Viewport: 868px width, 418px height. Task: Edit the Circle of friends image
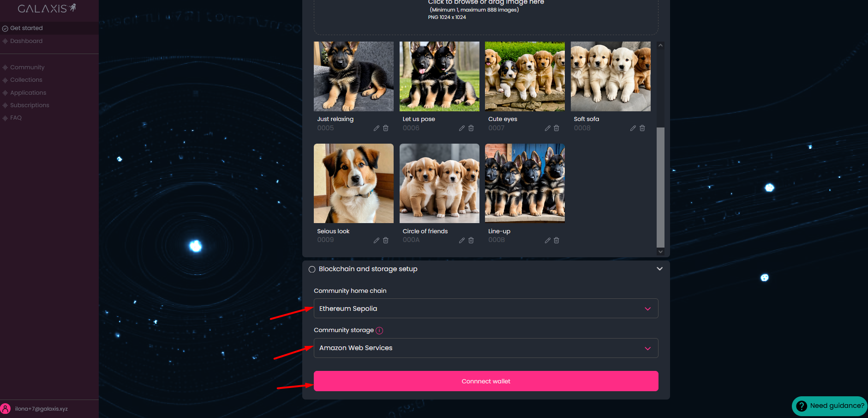coord(461,241)
